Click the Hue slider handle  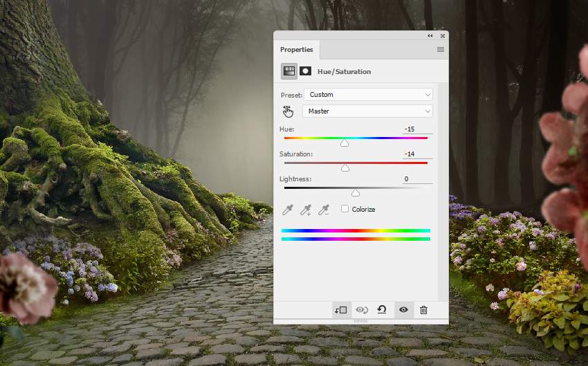(x=344, y=143)
